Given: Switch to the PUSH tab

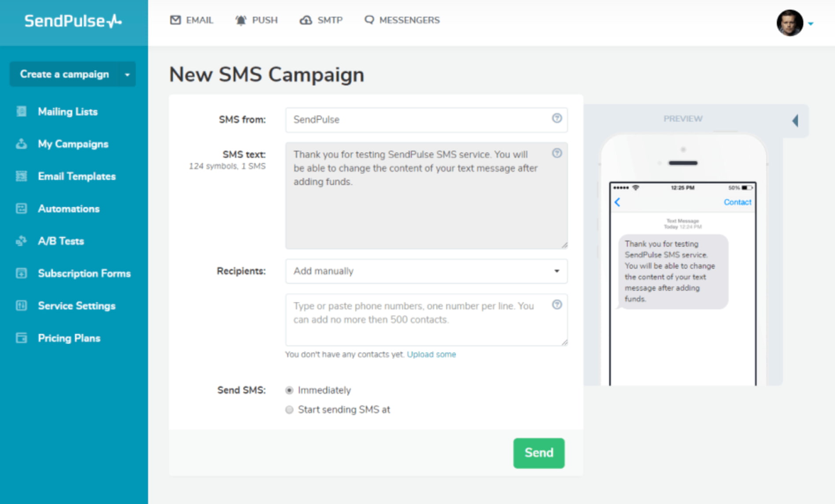Looking at the screenshot, I should click(x=257, y=20).
